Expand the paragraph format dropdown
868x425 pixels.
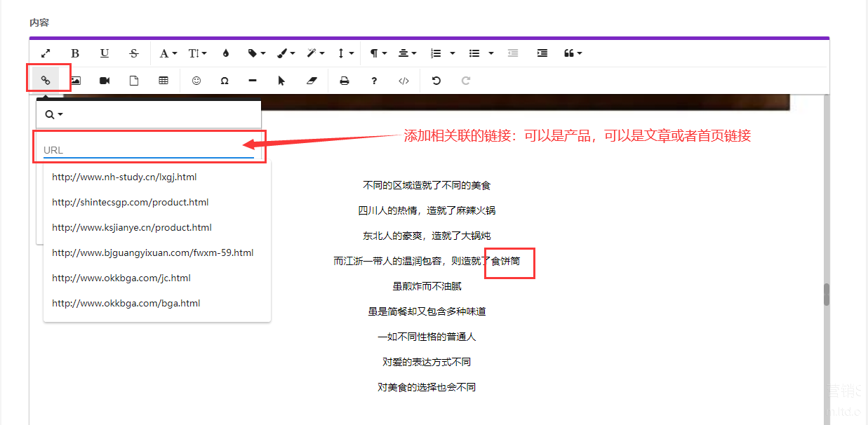tap(378, 53)
